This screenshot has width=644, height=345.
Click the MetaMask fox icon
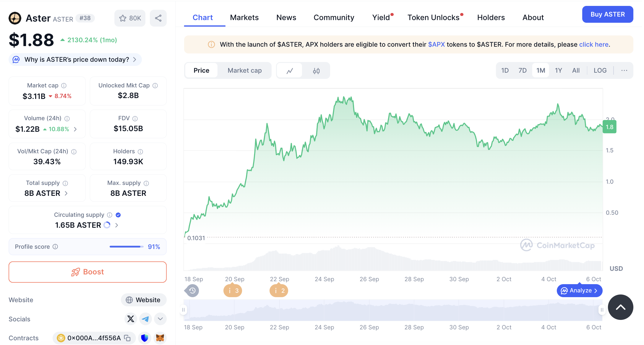160,338
